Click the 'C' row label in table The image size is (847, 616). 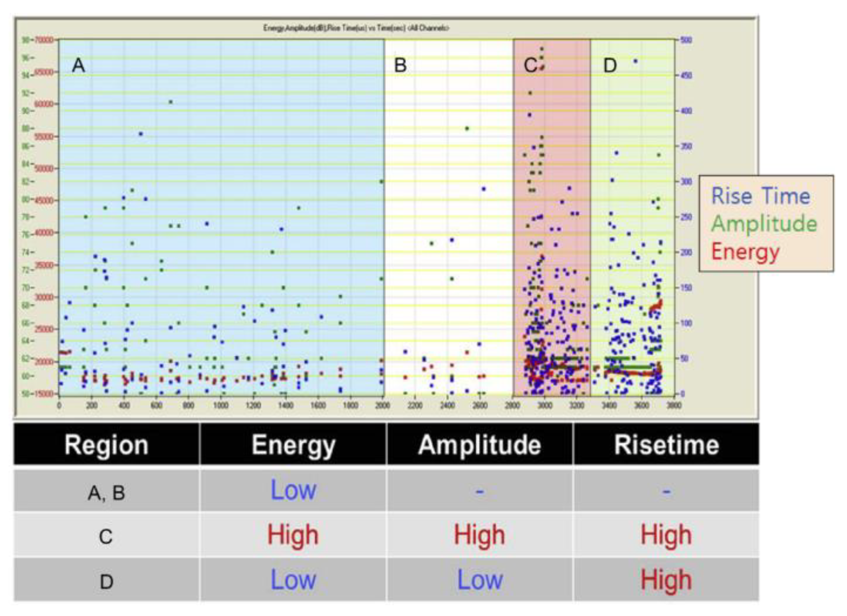click(x=106, y=537)
